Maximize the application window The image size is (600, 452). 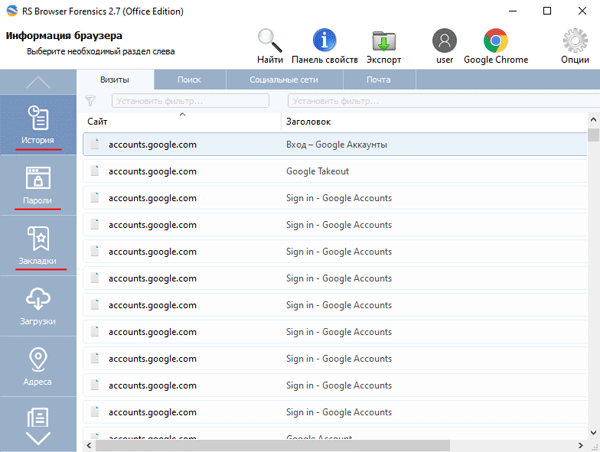pos(547,11)
